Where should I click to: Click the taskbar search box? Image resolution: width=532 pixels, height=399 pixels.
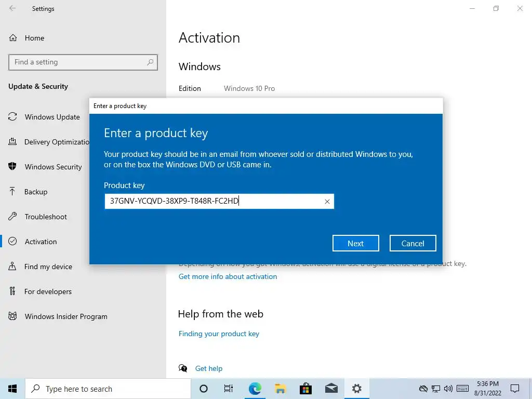108,389
